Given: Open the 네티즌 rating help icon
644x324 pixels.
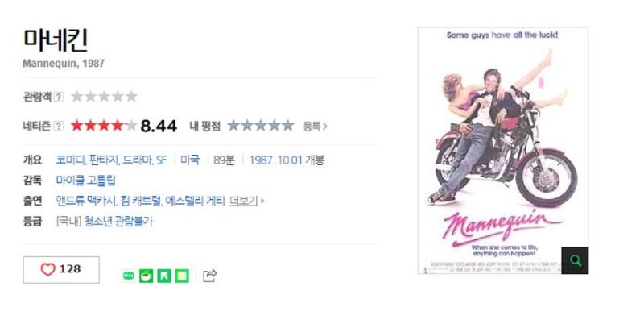Looking at the screenshot, I should (59, 126).
